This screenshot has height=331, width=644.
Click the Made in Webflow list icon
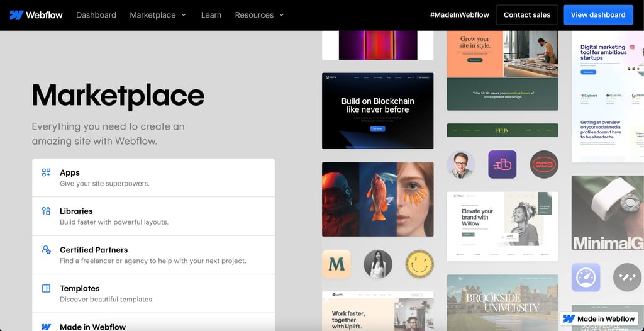(x=46, y=327)
